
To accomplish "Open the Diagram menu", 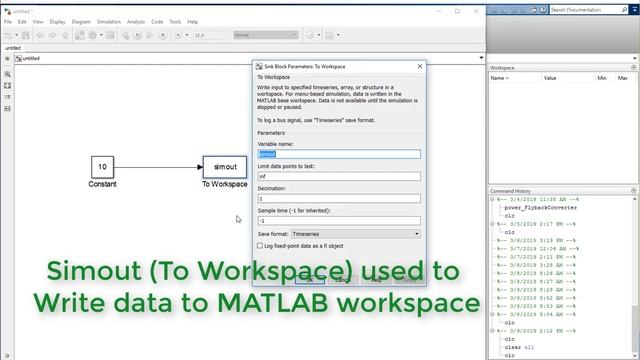I will coord(81,22).
